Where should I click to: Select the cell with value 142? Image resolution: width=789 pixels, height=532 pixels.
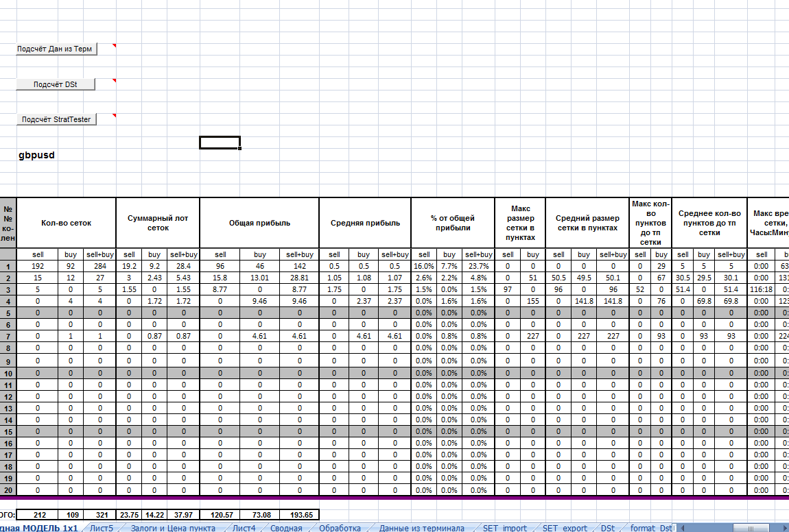click(x=299, y=266)
